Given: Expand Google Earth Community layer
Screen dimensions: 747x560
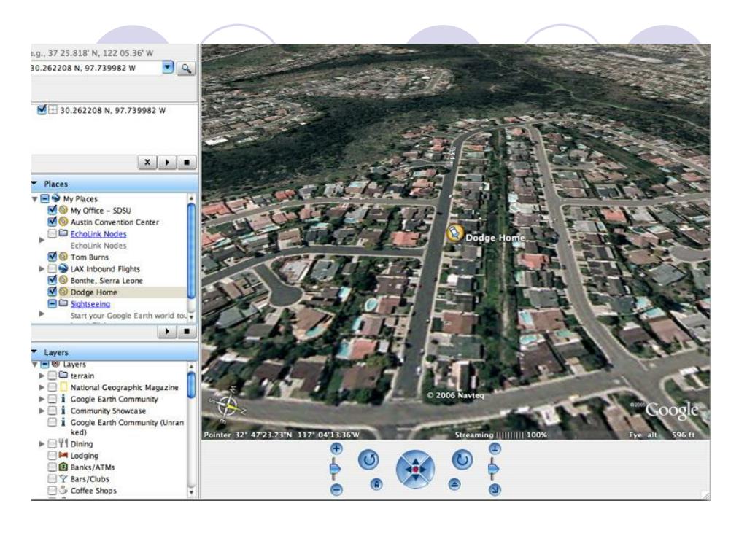Looking at the screenshot, I should pyautogui.click(x=42, y=399).
